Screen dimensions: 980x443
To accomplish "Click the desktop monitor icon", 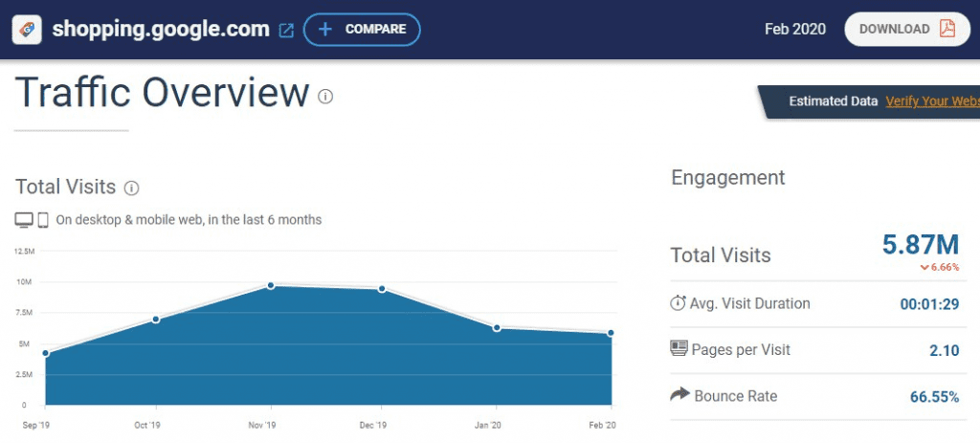I will [24, 220].
